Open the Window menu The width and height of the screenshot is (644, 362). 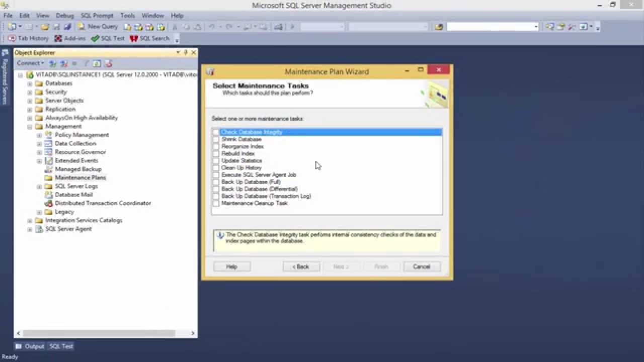(152, 16)
